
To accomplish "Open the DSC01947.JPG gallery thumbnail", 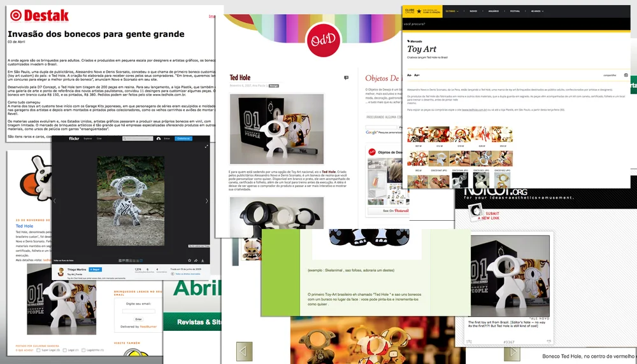I will pos(439,158).
